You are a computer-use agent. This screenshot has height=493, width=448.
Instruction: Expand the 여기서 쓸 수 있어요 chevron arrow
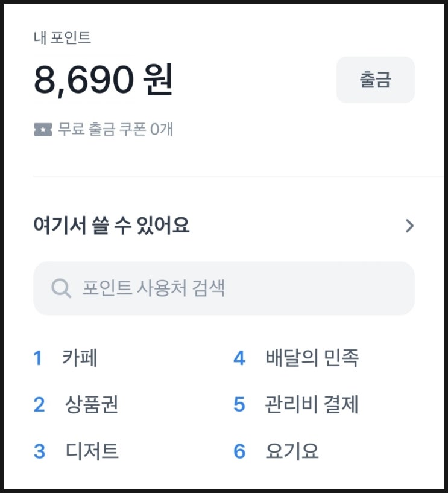click(409, 226)
